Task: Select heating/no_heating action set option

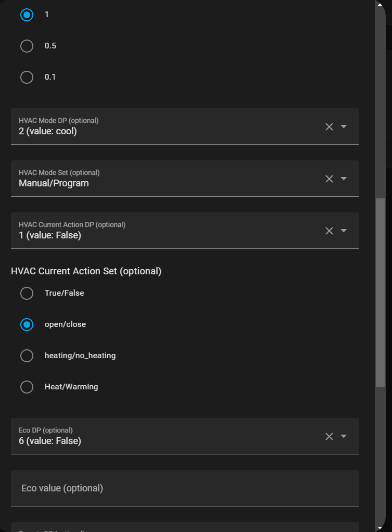Action: pyautogui.click(x=27, y=356)
